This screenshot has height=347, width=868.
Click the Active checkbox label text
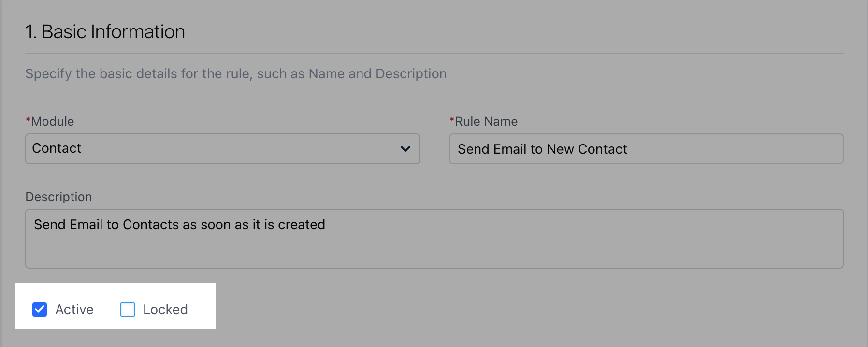[74, 309]
